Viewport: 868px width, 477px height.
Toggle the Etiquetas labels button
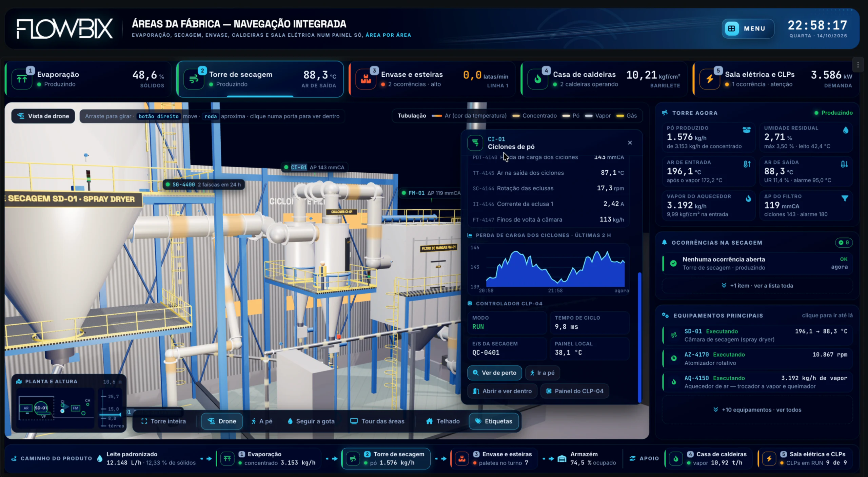pos(494,421)
